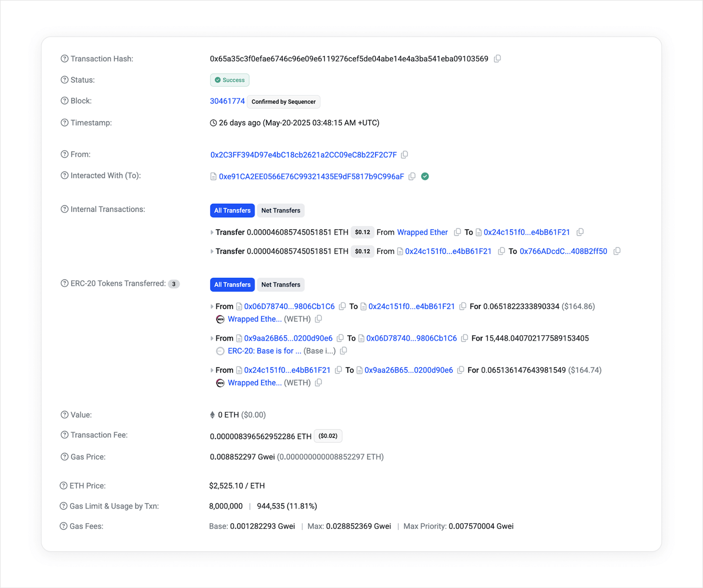Click the help icon next to Gas Fees

(64, 526)
